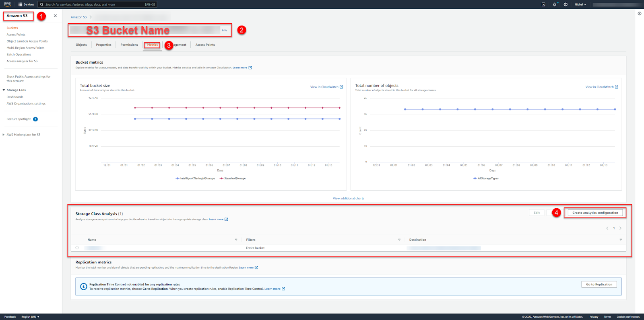Open Cookie preferences in the footer
The height and width of the screenshot is (320, 644).
(x=628, y=317)
